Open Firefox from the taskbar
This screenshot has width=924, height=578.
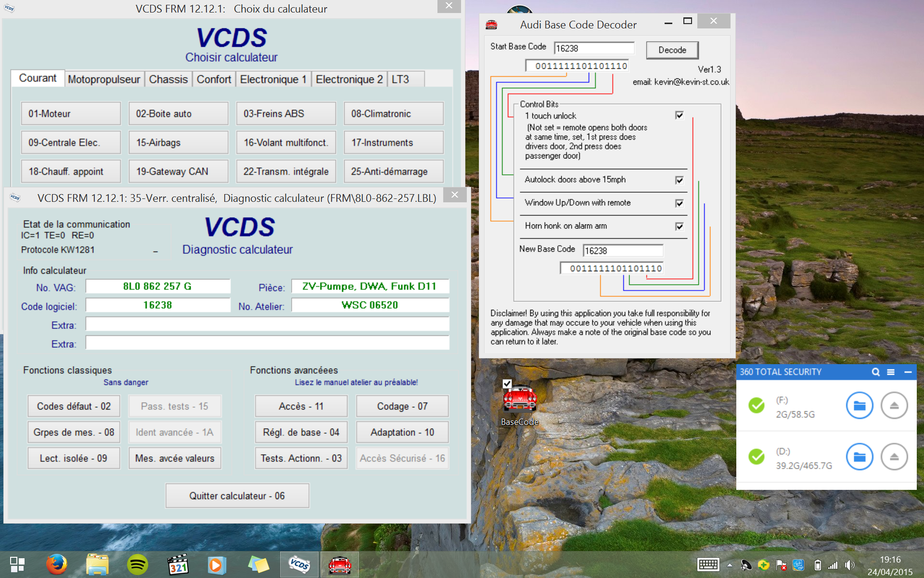click(56, 565)
